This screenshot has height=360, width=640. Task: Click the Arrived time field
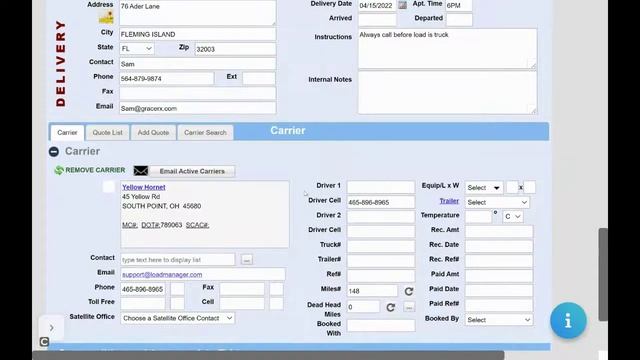point(377,19)
